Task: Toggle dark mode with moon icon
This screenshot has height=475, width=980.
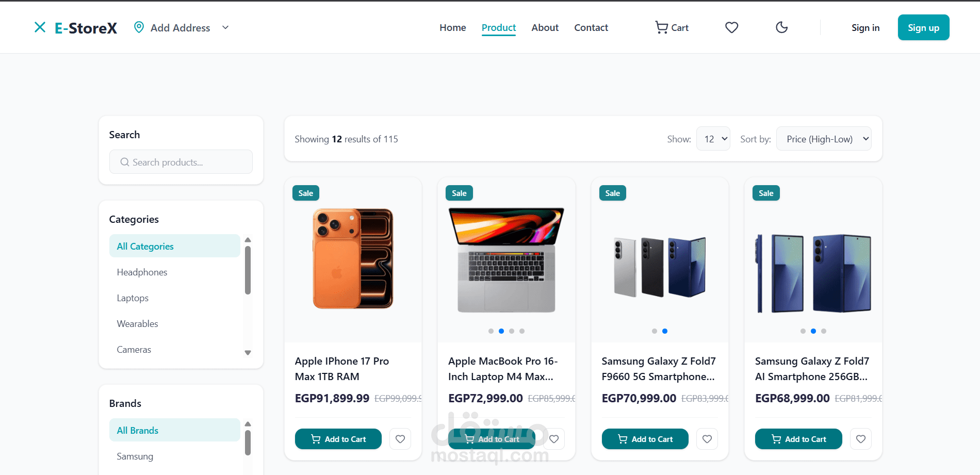Action: click(781, 27)
